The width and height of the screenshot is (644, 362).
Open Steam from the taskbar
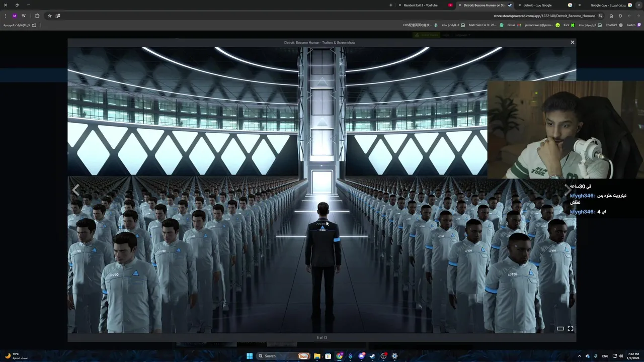(x=372, y=356)
